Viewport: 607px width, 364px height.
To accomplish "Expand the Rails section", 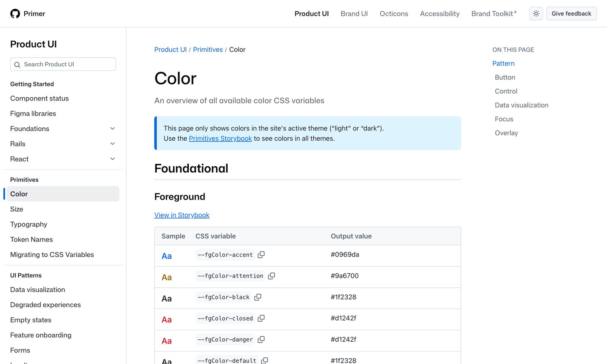I will tap(112, 144).
